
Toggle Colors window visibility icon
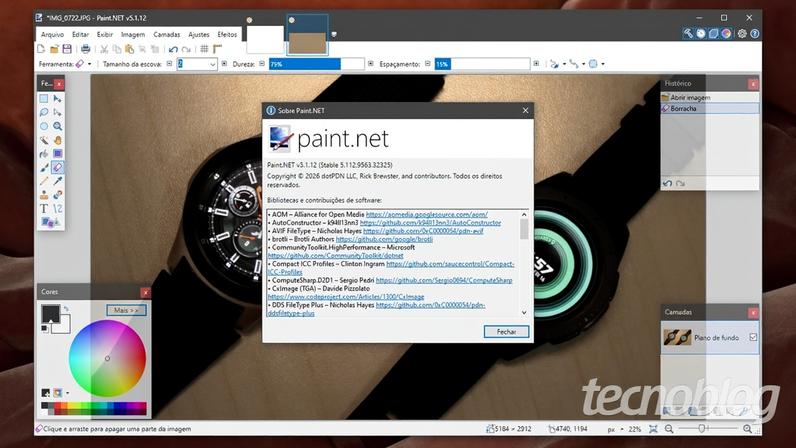pos(726,34)
